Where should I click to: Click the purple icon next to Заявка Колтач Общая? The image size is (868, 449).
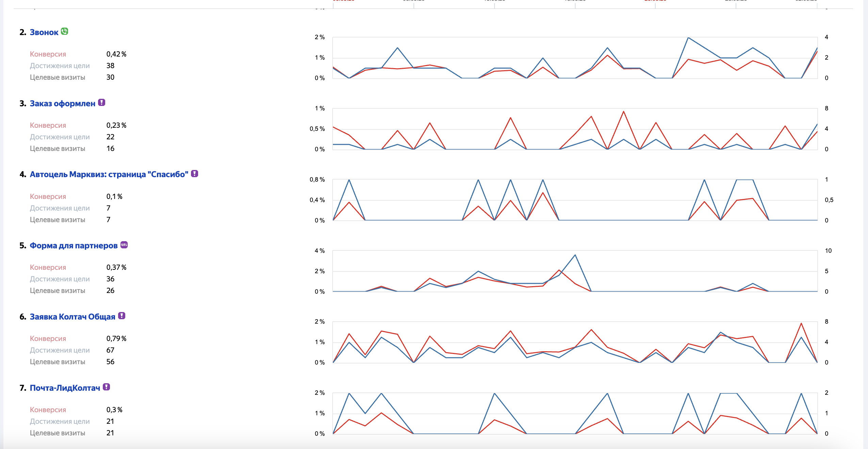[122, 316]
